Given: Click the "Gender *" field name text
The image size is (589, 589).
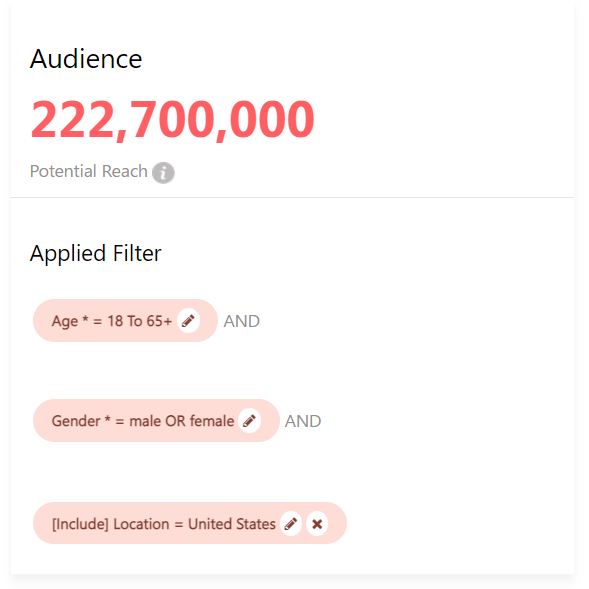Looking at the screenshot, I should coord(81,421).
